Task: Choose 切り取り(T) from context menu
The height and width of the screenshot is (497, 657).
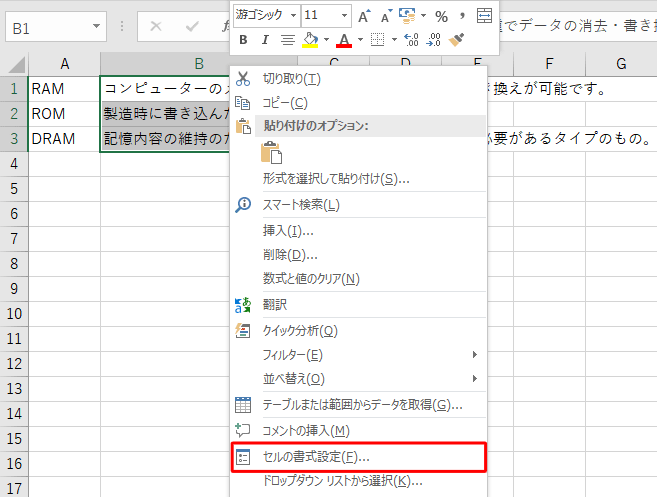Action: [359, 79]
